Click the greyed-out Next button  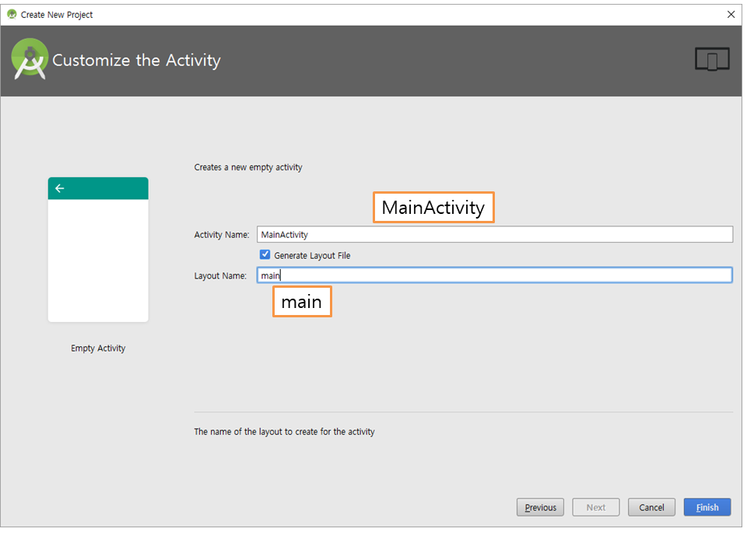tap(596, 507)
